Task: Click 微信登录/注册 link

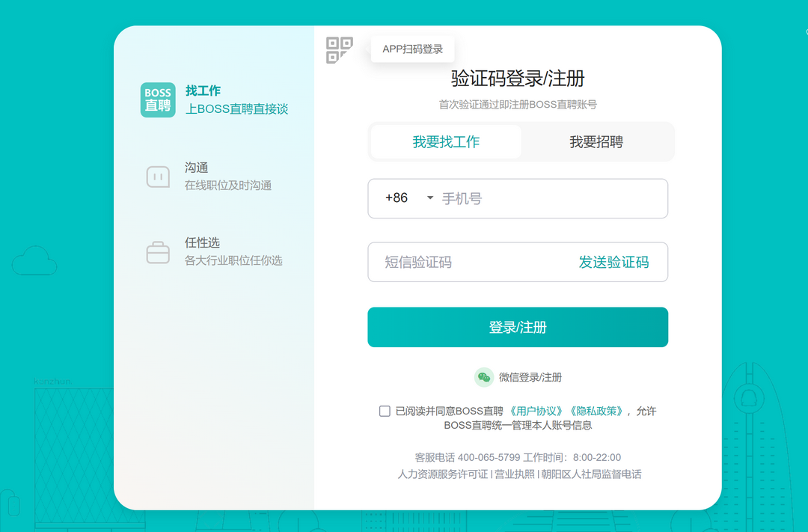Action: 530,377
